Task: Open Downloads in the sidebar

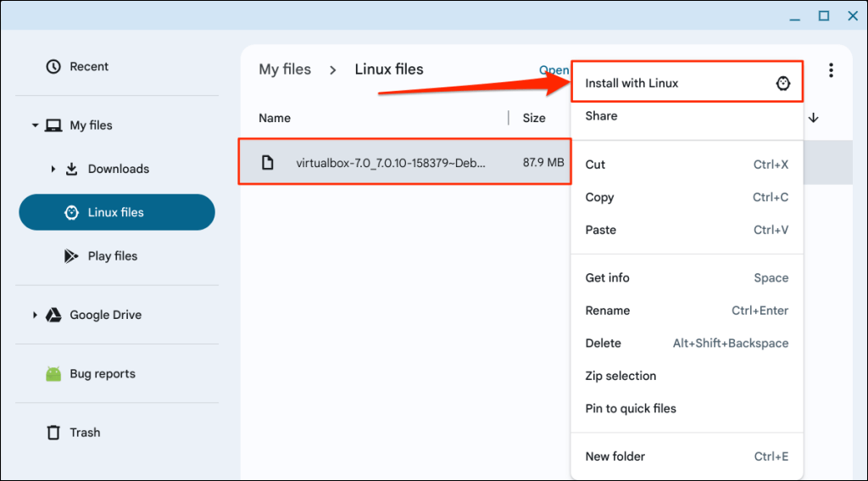Action: 117,169
